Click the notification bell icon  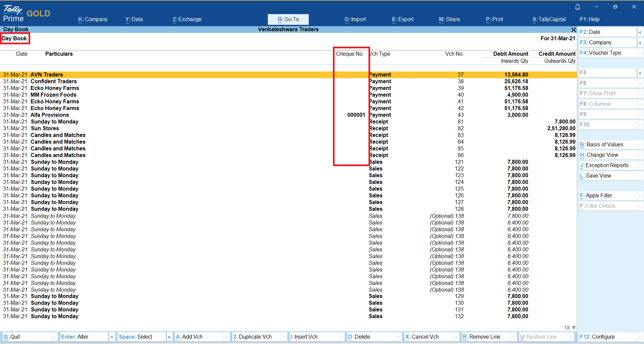click(578, 7)
